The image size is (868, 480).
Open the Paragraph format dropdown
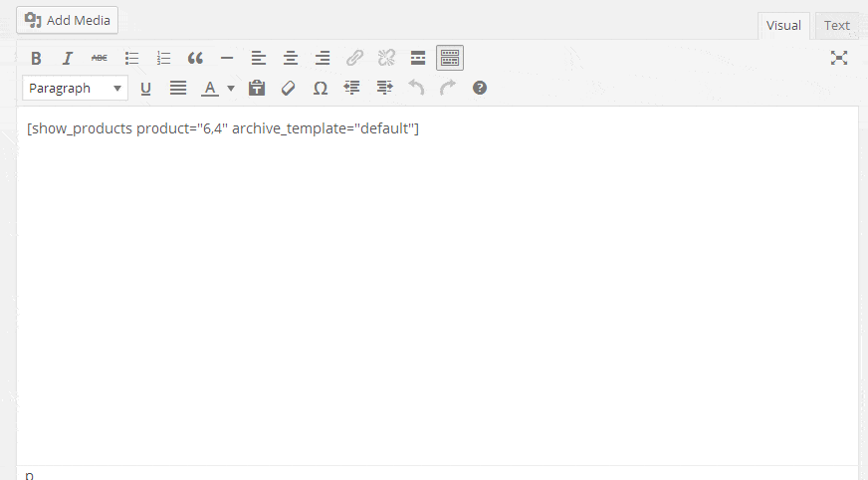[x=76, y=88]
